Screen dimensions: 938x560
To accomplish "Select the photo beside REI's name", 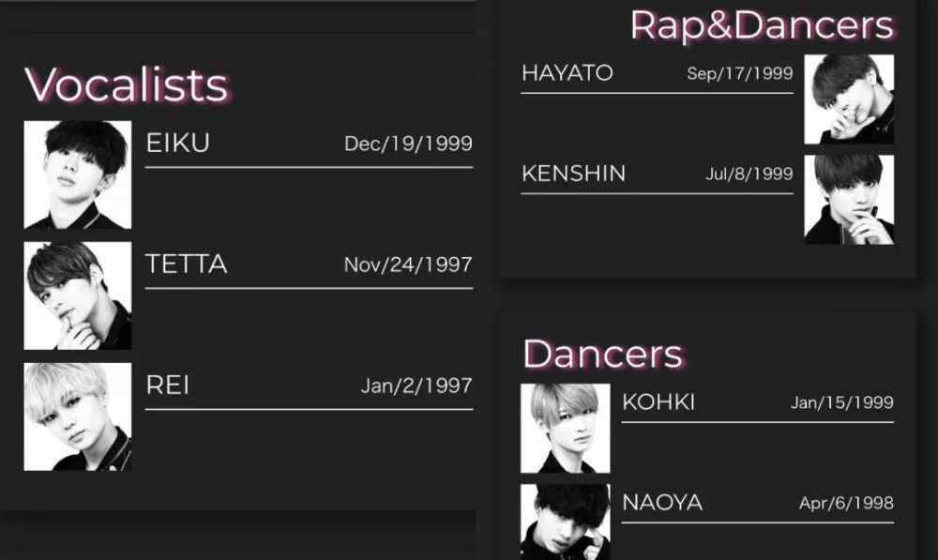I will [77, 416].
